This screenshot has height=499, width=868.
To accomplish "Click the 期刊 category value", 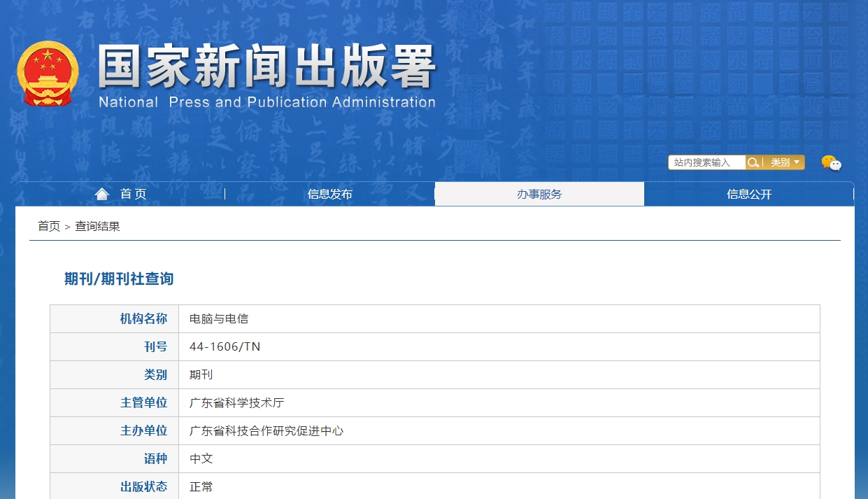I will pyautogui.click(x=201, y=374).
